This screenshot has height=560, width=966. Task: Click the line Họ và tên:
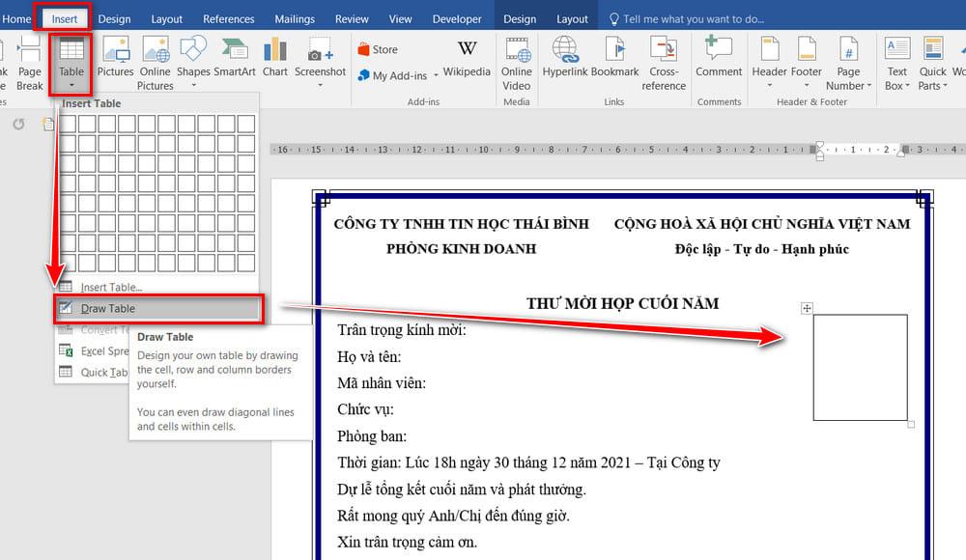point(369,356)
